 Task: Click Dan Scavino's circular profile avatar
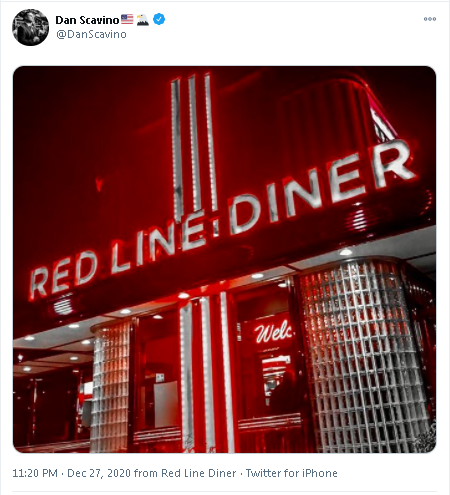pyautogui.click(x=30, y=27)
